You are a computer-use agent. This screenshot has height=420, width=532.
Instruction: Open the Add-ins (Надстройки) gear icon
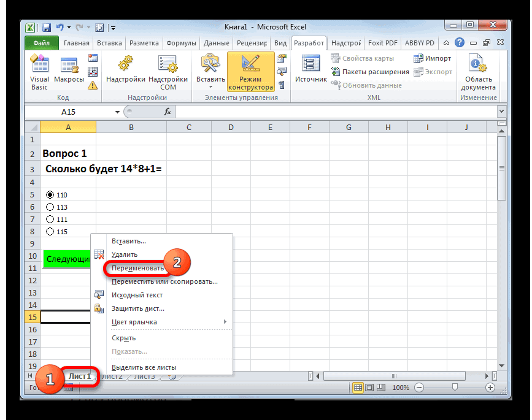(x=126, y=69)
